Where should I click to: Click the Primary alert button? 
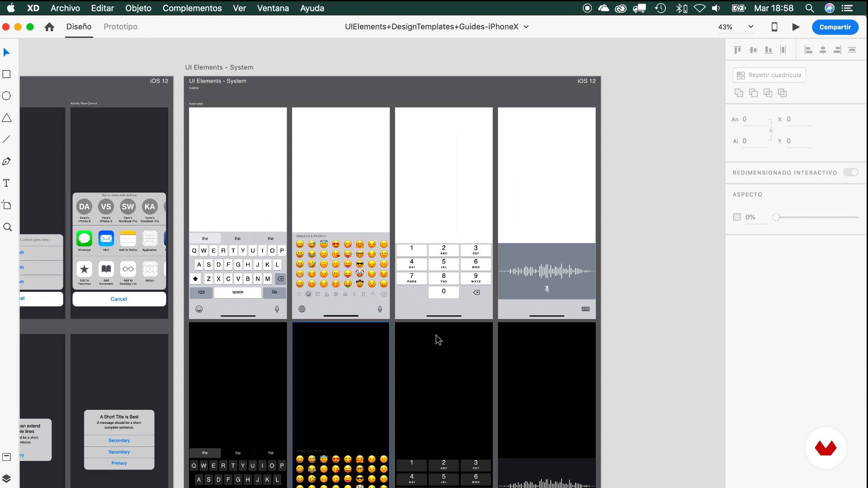point(119,463)
